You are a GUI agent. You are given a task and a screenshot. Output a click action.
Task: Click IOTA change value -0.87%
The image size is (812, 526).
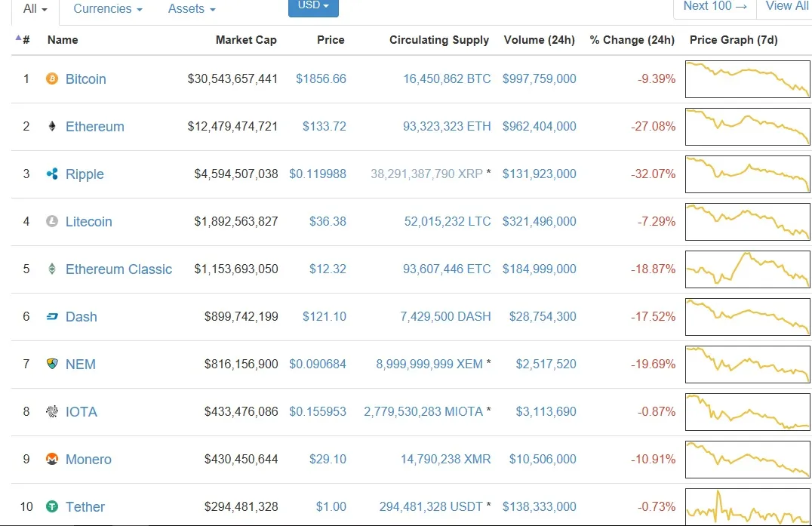click(656, 411)
